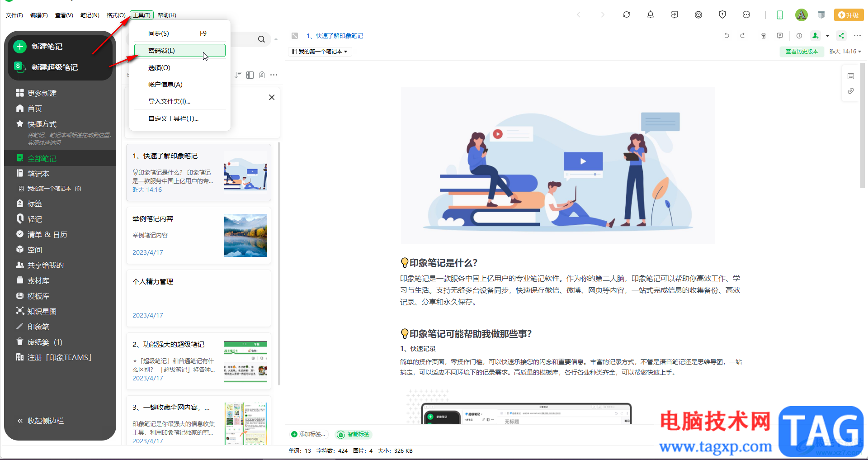Choose 同步(S) from the Tools menu

coord(180,33)
